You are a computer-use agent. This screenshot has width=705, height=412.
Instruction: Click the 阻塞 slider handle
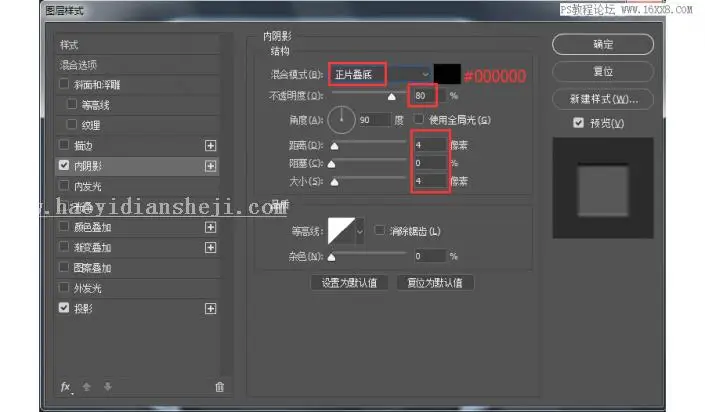tap(331, 164)
